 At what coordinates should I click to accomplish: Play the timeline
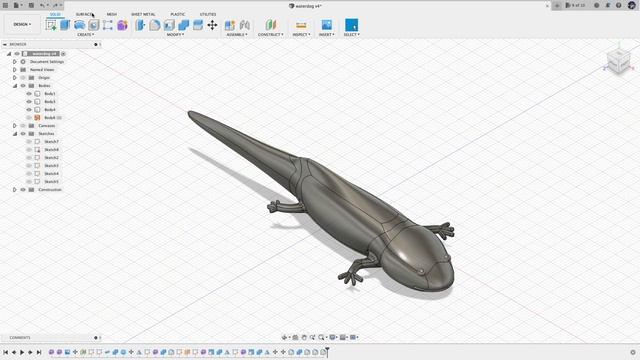(x=22, y=352)
